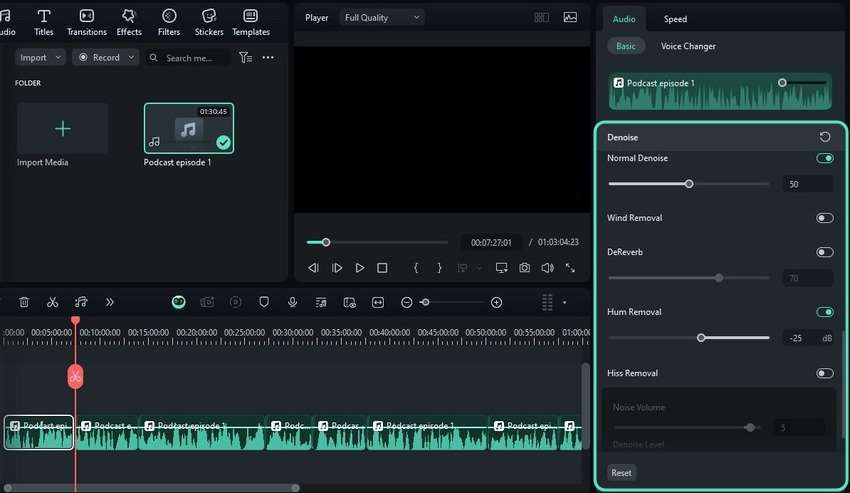Record voiceover with microphone icon
Viewport: 850px width, 493px height.
click(292, 302)
